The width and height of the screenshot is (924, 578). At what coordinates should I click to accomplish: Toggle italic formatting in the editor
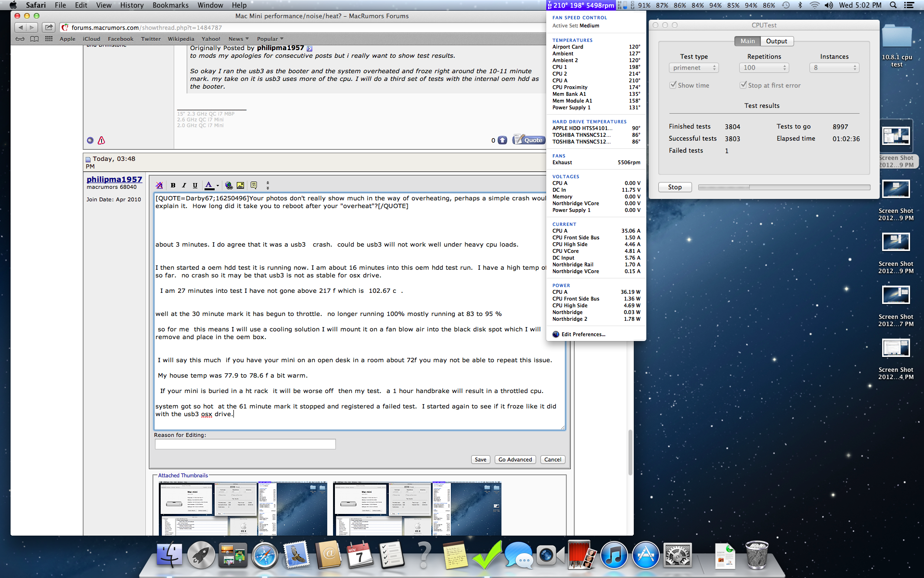pyautogui.click(x=184, y=185)
